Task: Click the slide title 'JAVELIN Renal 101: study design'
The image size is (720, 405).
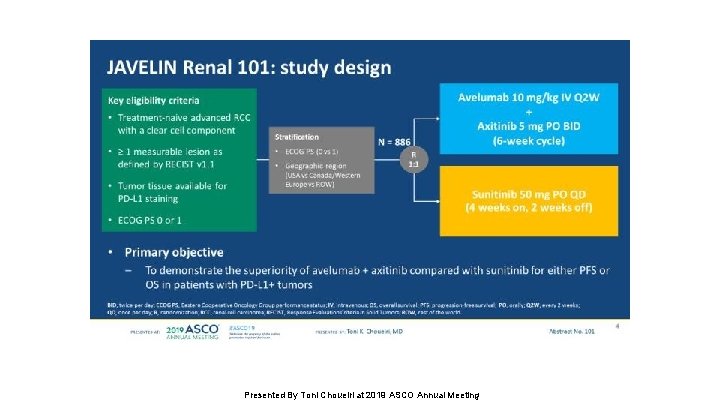Action: (249, 68)
